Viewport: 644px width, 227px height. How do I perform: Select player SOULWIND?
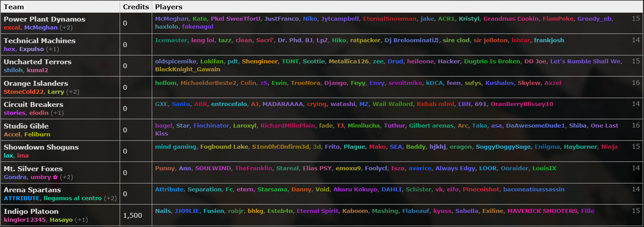click(x=213, y=168)
